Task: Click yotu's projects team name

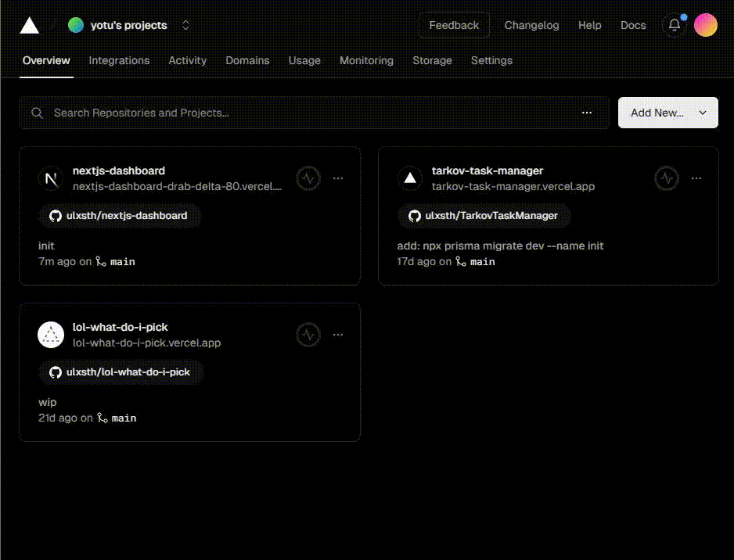Action: [x=129, y=25]
